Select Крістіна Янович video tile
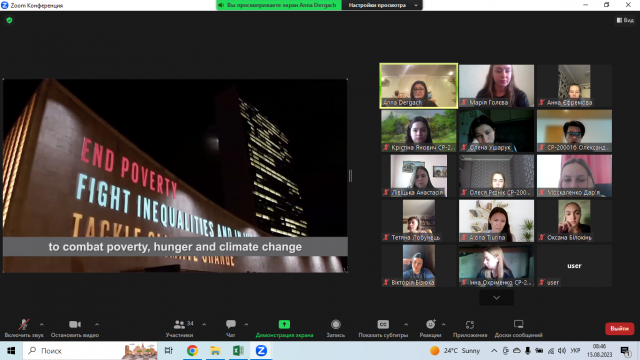Image resolution: width=640 pixels, height=360 pixels. tap(419, 131)
